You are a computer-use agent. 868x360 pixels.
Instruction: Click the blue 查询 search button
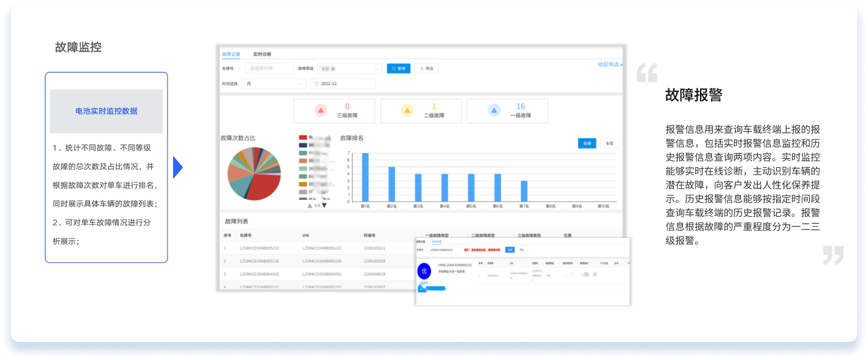(398, 69)
